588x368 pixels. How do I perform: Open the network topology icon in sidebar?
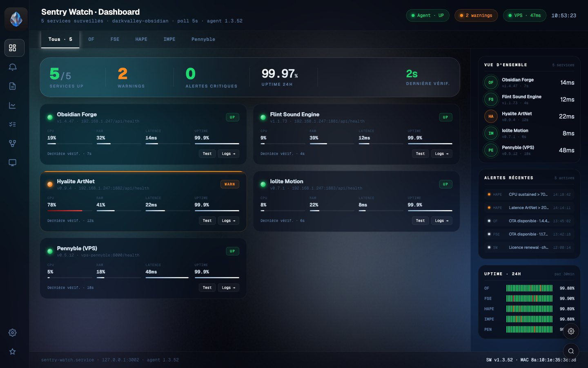13,144
